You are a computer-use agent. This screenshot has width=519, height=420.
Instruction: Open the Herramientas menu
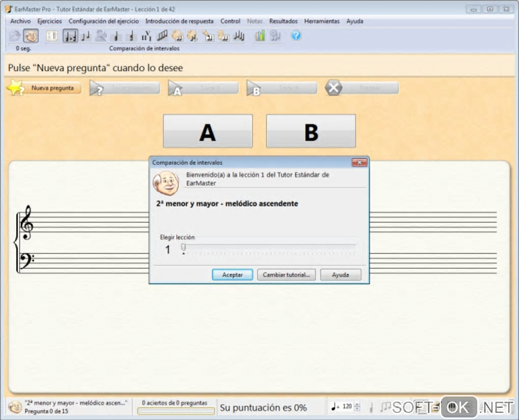[x=322, y=21]
